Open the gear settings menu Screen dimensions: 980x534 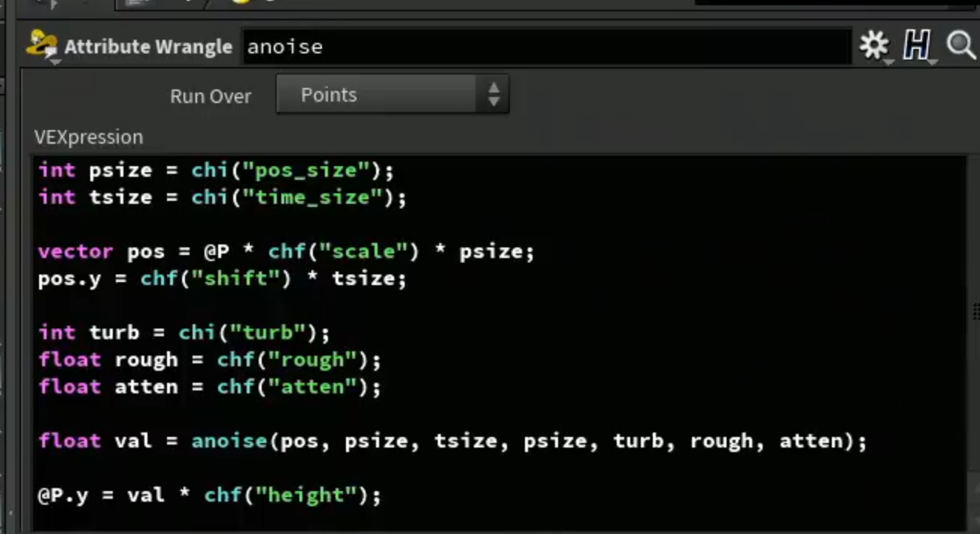(x=874, y=47)
